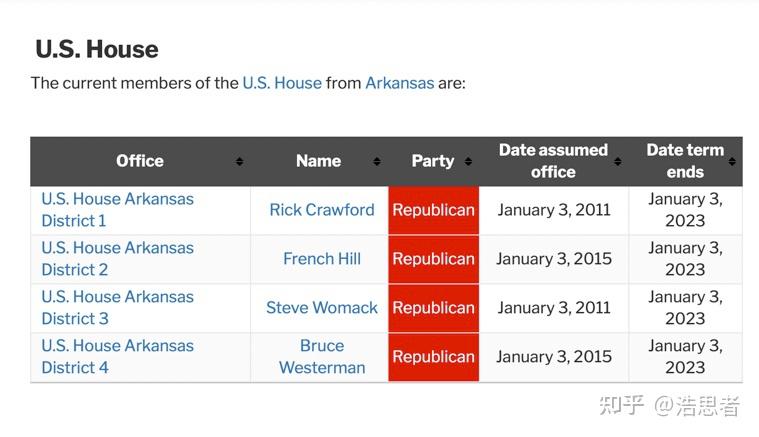The image size is (759, 437).
Task: Click Republican party cell for Rick Crawford
Action: coord(433,210)
